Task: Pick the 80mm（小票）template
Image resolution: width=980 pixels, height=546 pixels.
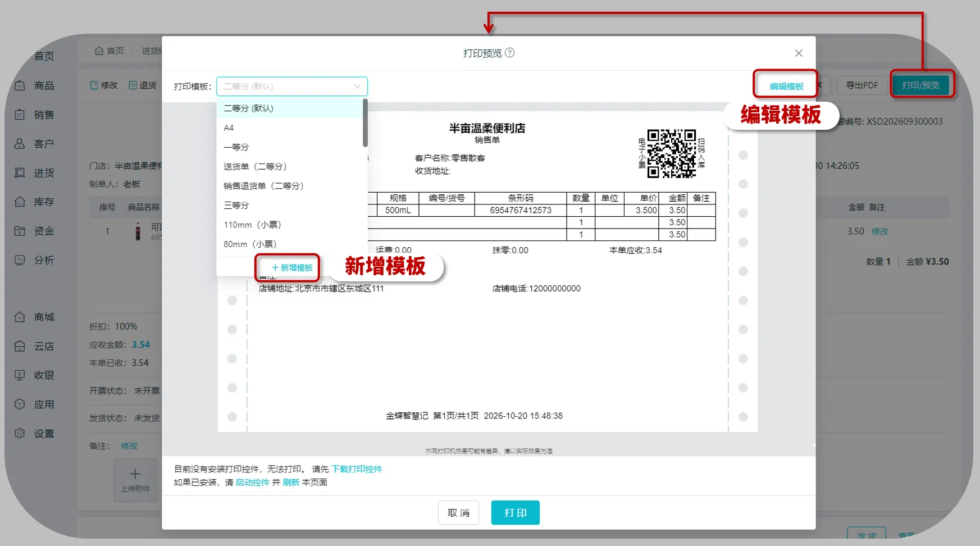Action: tap(290, 244)
